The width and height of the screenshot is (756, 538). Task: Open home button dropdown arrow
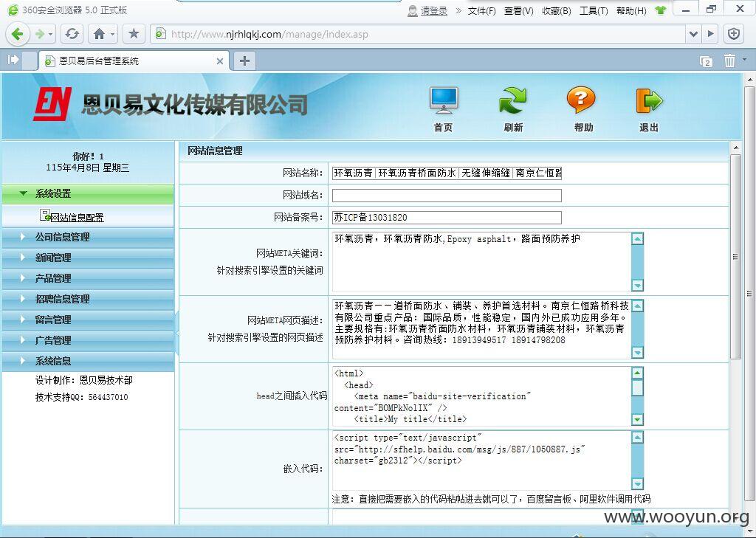tap(112, 35)
